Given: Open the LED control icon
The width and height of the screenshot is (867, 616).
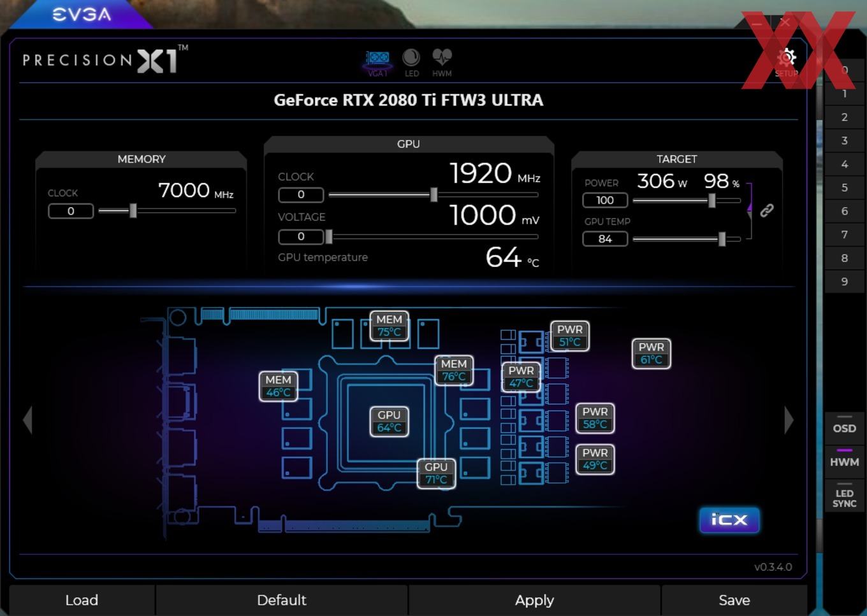Looking at the screenshot, I should [412, 63].
